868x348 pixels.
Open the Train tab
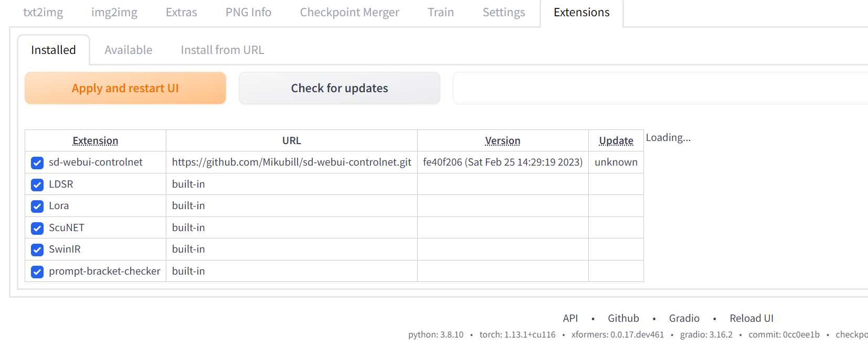click(440, 12)
